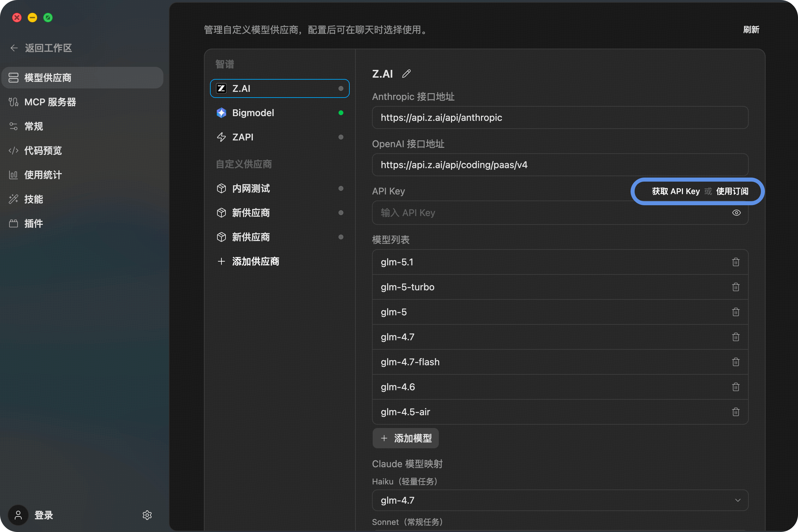Click the back arrow to return to workspace
798x532 pixels.
[14, 48]
